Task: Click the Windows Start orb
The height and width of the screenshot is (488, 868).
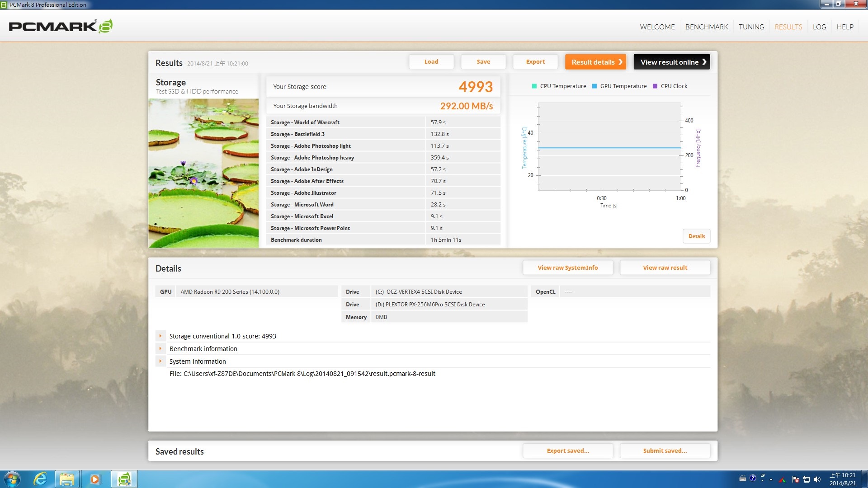Action: pyautogui.click(x=12, y=479)
